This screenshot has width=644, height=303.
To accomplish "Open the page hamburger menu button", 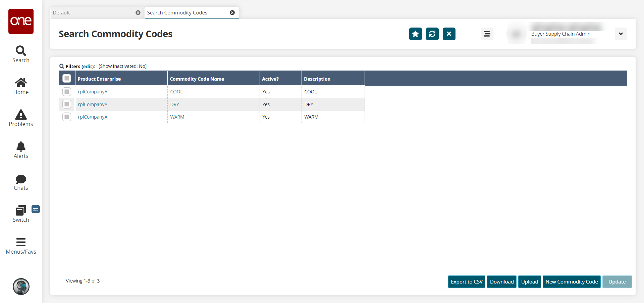I will (x=487, y=34).
